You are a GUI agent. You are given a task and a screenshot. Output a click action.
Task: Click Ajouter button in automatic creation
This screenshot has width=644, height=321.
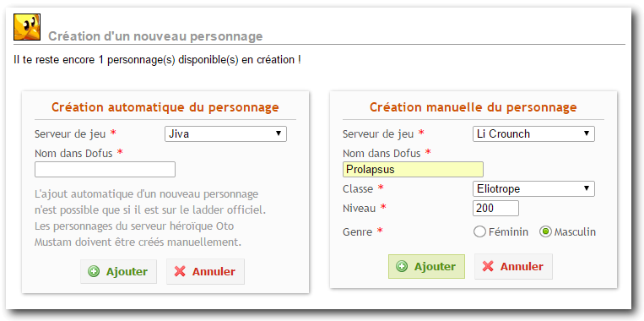[118, 272]
